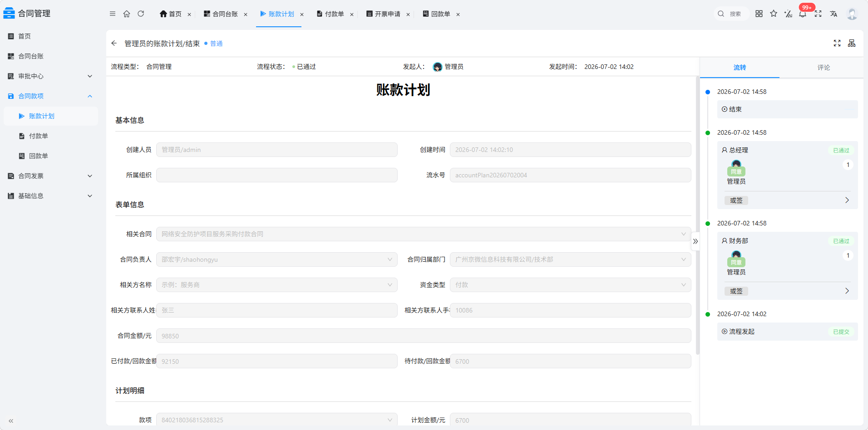Viewport: 868px width, 430px height.
Task: Toggle the hamburger menu icon
Action: click(113, 14)
